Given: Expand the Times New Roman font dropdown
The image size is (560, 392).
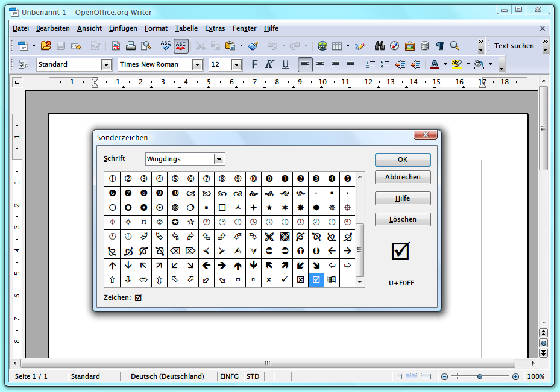Looking at the screenshot, I should click(197, 65).
